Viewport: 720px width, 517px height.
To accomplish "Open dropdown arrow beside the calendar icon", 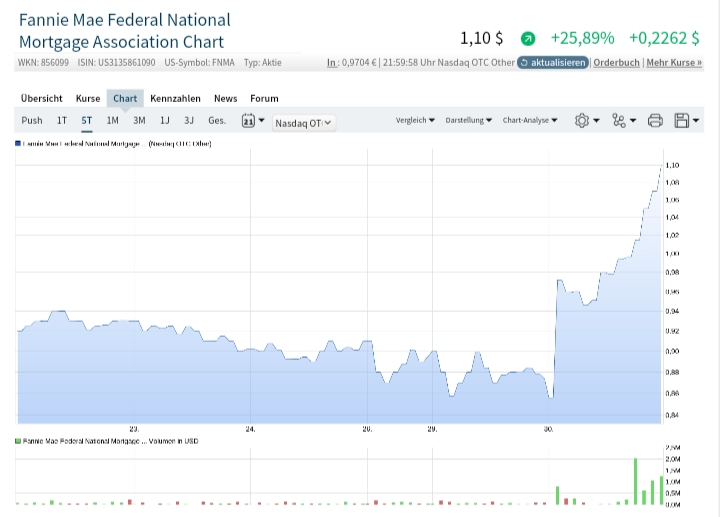I will pos(261,120).
